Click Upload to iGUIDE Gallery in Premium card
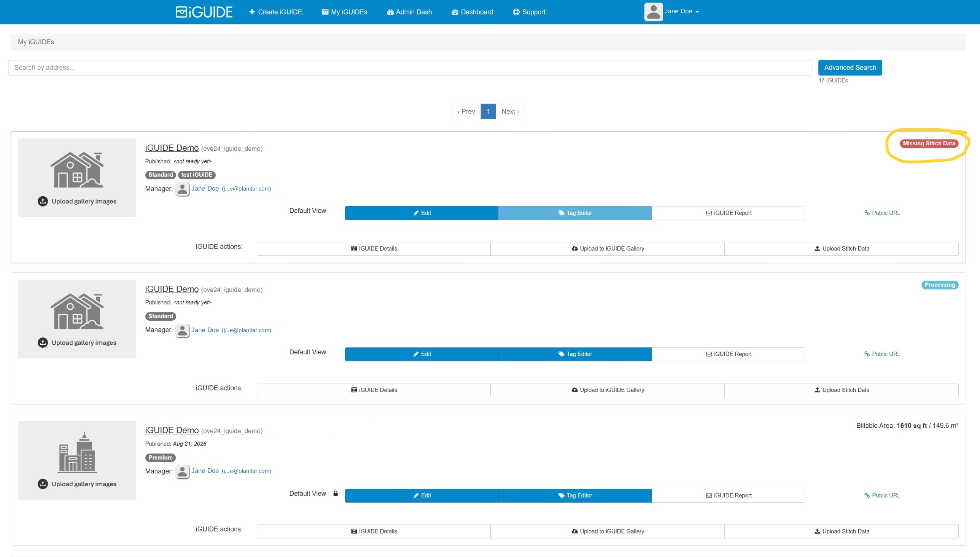 pos(608,532)
